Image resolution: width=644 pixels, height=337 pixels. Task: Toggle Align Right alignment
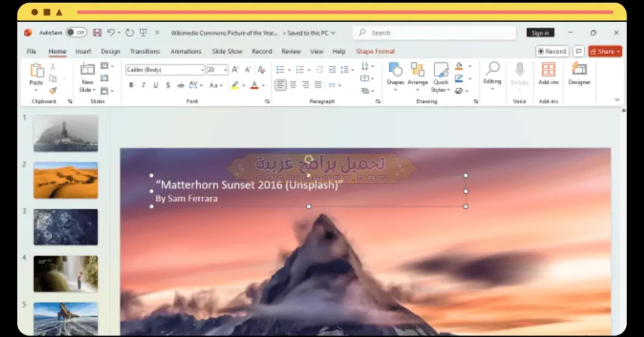tap(305, 85)
